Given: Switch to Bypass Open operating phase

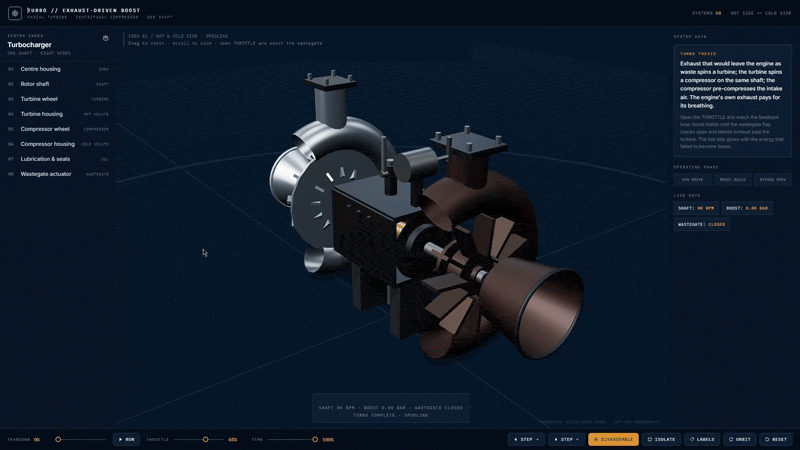Looking at the screenshot, I should [772, 180].
